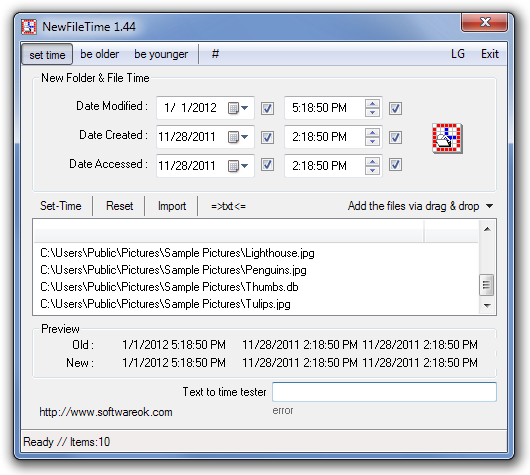
Task: Click the file list scroll up arrow
Action: (x=487, y=229)
